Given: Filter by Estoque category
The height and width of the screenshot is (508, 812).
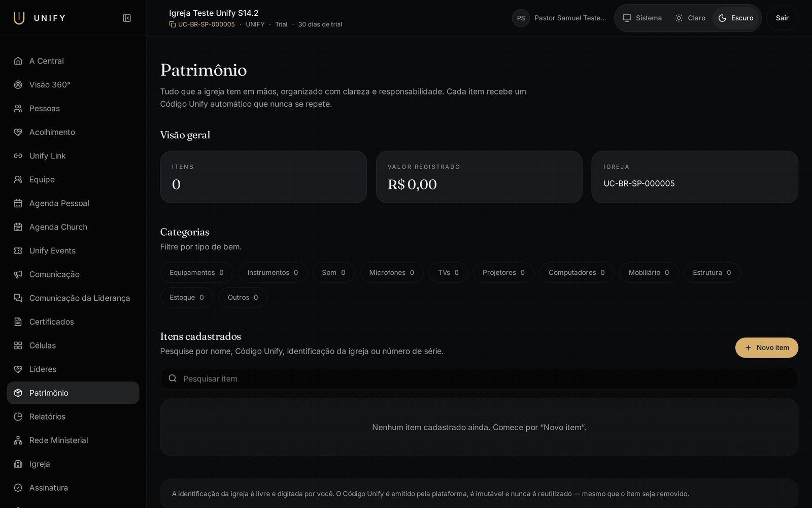Looking at the screenshot, I should click(x=187, y=298).
